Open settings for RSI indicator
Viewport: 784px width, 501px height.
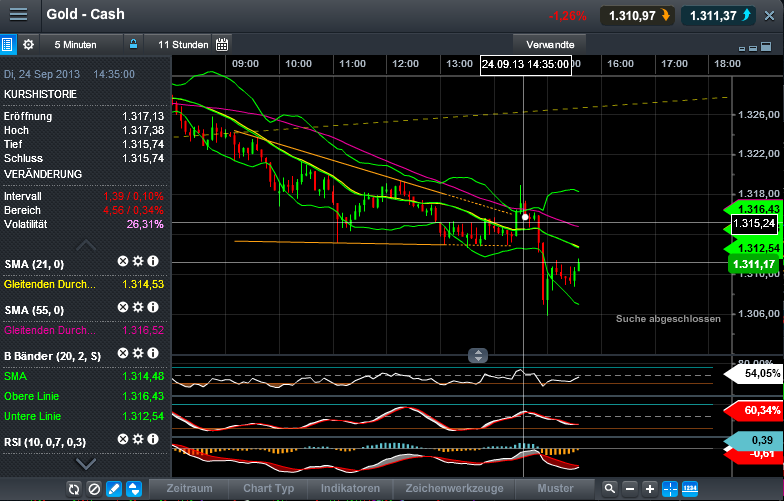(x=138, y=440)
